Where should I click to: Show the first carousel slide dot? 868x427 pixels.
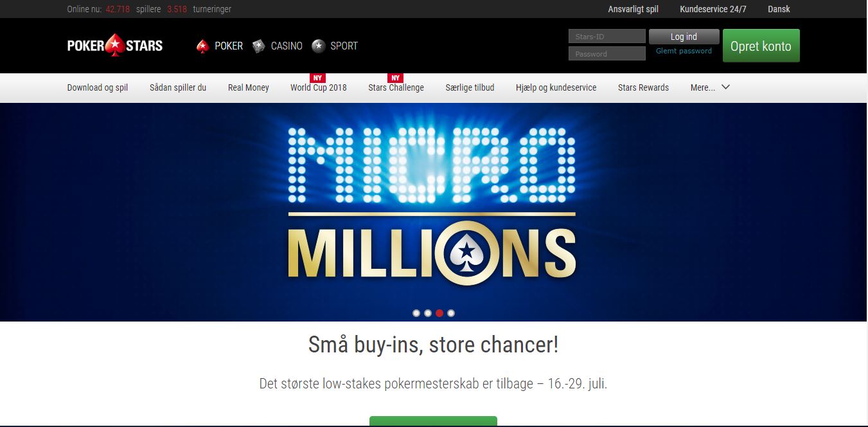[x=416, y=313]
